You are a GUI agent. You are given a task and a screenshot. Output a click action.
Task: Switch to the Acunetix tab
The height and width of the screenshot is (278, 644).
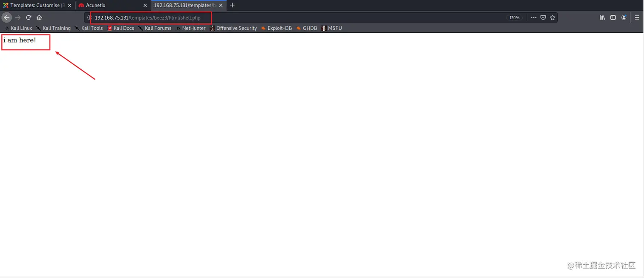pyautogui.click(x=113, y=5)
